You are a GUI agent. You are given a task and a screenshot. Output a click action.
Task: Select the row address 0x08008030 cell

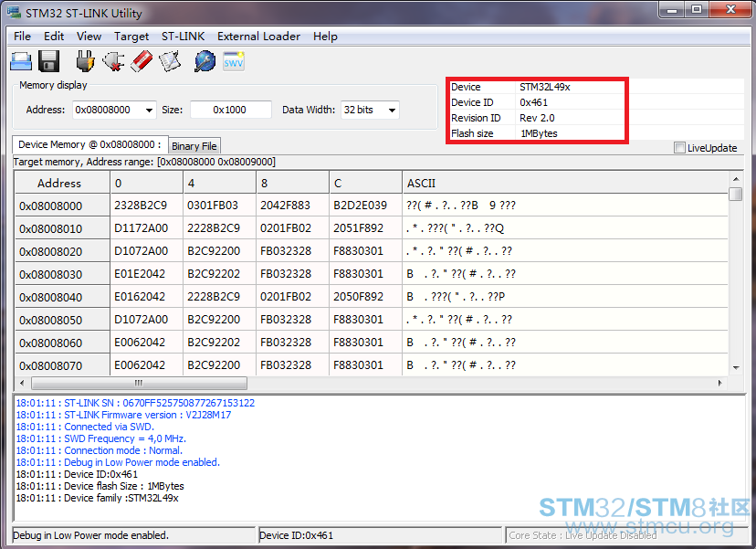tap(62, 274)
